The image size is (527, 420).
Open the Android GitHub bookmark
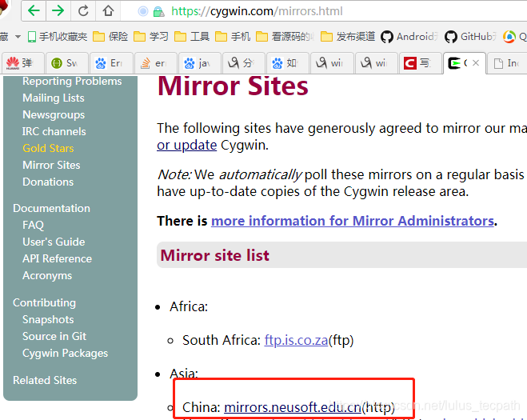(x=409, y=36)
